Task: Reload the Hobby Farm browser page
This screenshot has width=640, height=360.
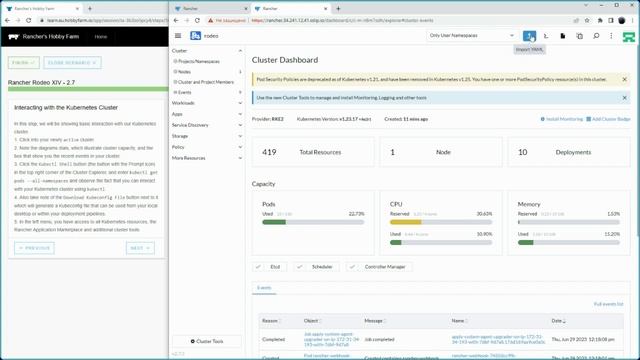Action: pyautogui.click(x=28, y=20)
